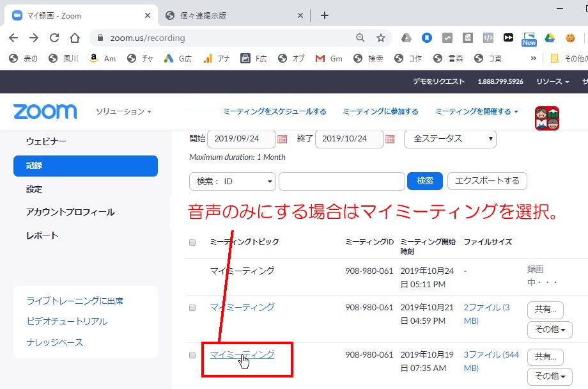Open the 3ファイル (544 MB) file link
The image size is (588, 389).
(x=491, y=361)
